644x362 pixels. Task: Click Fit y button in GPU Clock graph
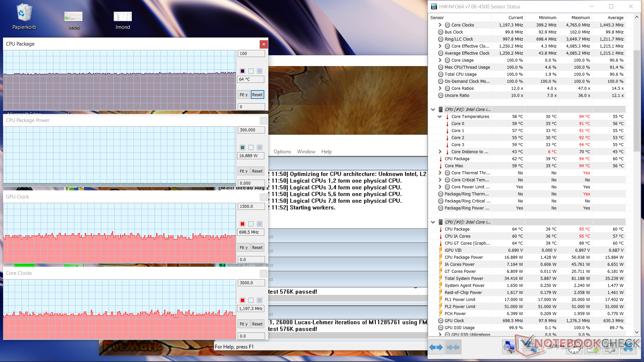point(244,248)
